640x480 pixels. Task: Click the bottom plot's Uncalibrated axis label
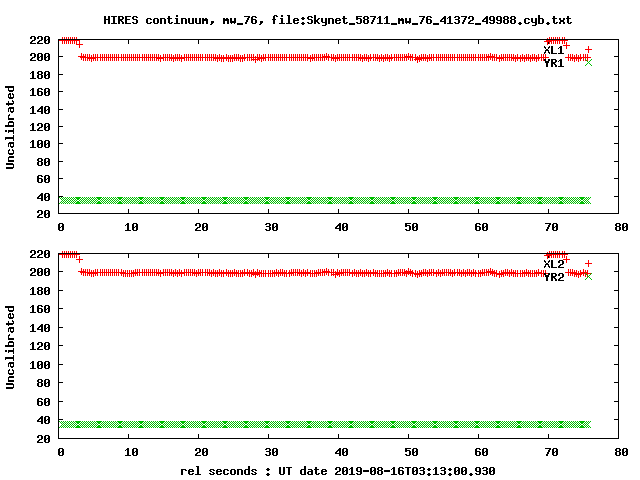10,347
